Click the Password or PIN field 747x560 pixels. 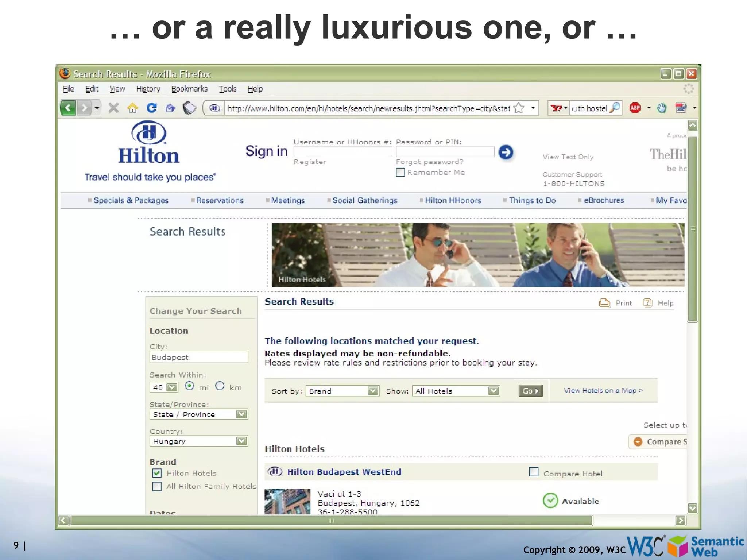[x=445, y=152]
